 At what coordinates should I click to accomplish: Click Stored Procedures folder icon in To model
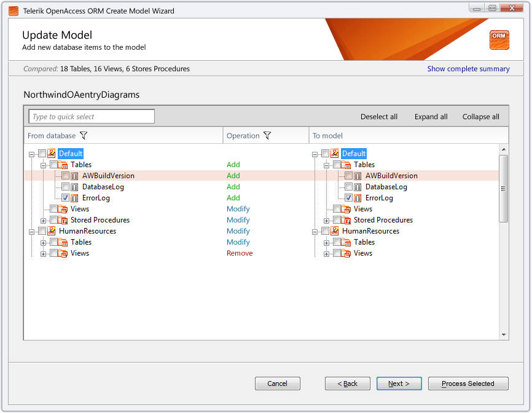point(346,220)
